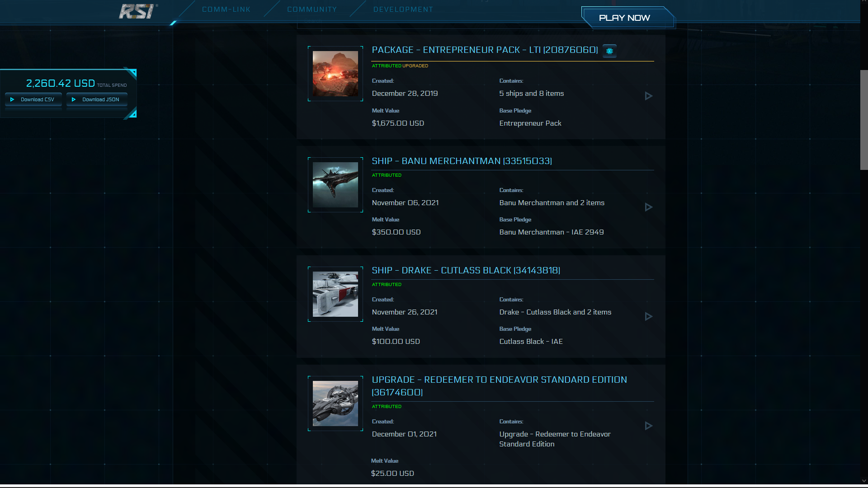Click ATTRIBUTED label under Endeavor upgrade
The width and height of the screenshot is (868, 488).
pos(387,407)
